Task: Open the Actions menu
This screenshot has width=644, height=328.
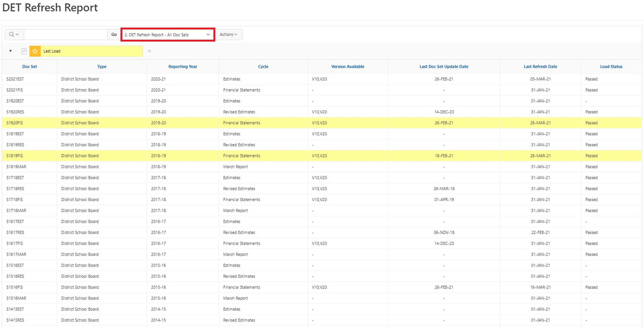Action: click(x=228, y=34)
